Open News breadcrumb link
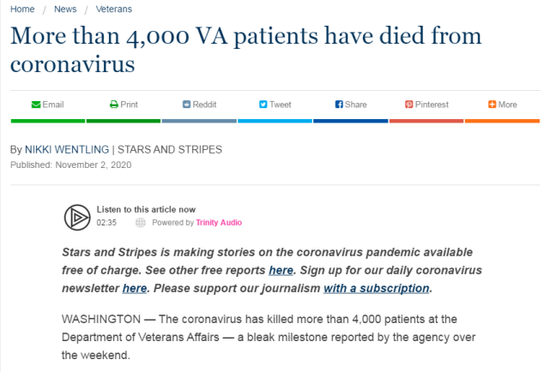This screenshot has height=372, width=550. coord(65,9)
